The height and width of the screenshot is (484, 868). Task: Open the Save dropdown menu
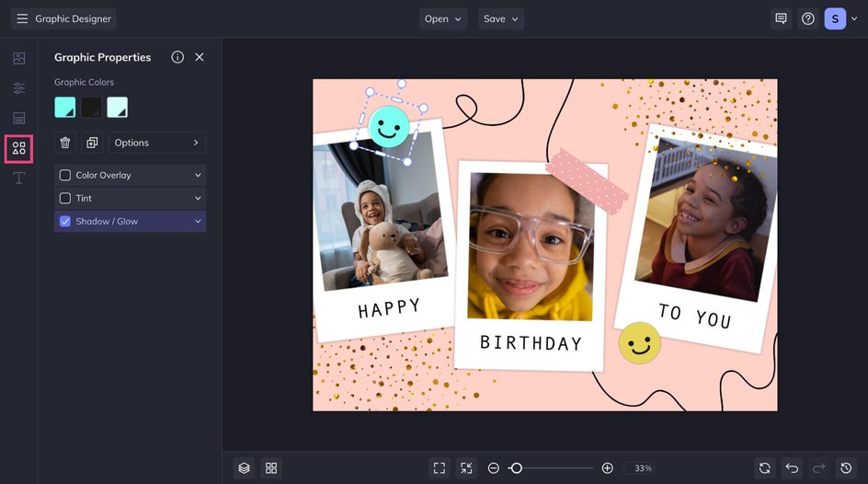[x=501, y=18]
